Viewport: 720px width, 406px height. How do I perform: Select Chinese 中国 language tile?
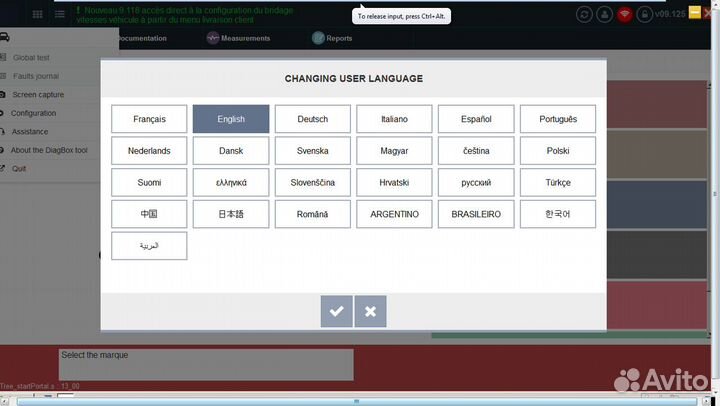click(149, 214)
